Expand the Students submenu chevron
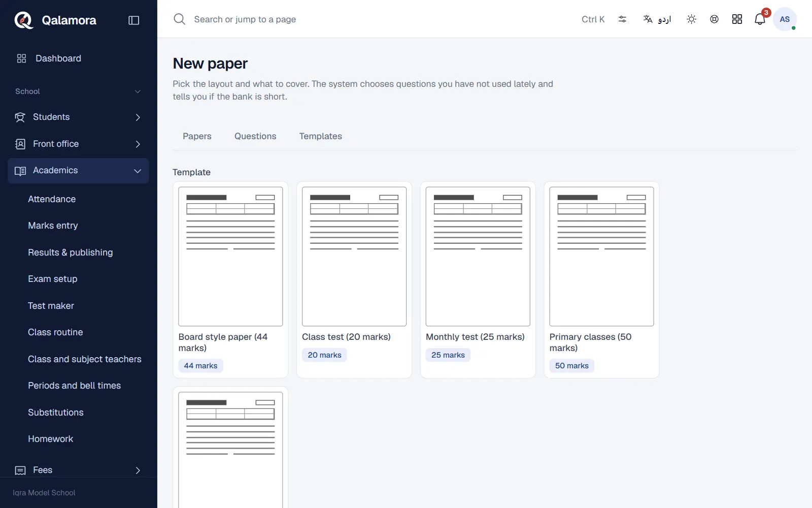Screen dimensions: 812x508 pyautogui.click(x=138, y=117)
